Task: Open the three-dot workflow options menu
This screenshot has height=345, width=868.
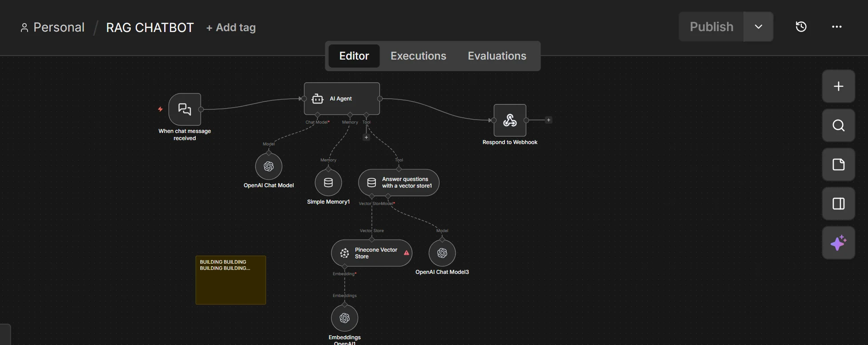Action: 836,27
